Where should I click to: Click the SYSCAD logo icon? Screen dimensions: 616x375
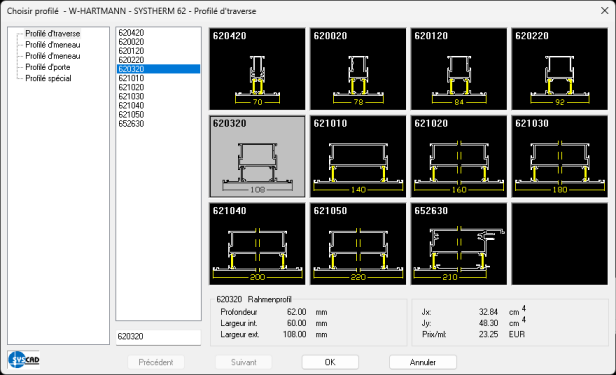pos(24,359)
